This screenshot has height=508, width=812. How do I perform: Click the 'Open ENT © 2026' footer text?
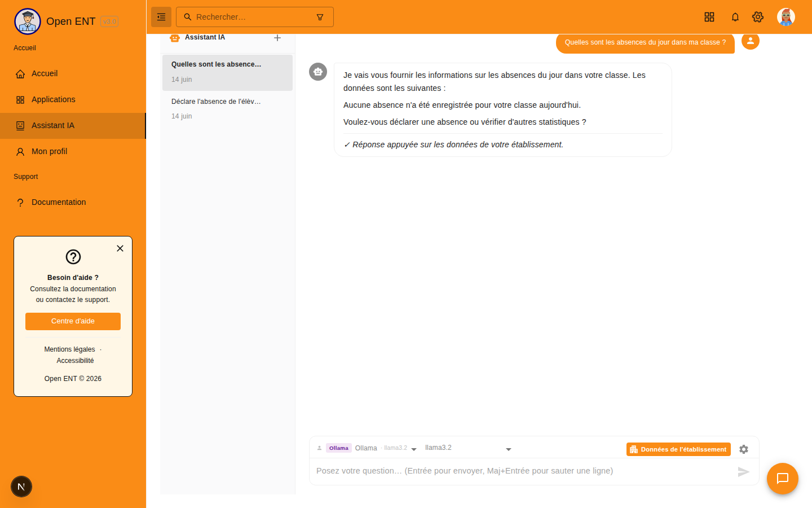73,379
